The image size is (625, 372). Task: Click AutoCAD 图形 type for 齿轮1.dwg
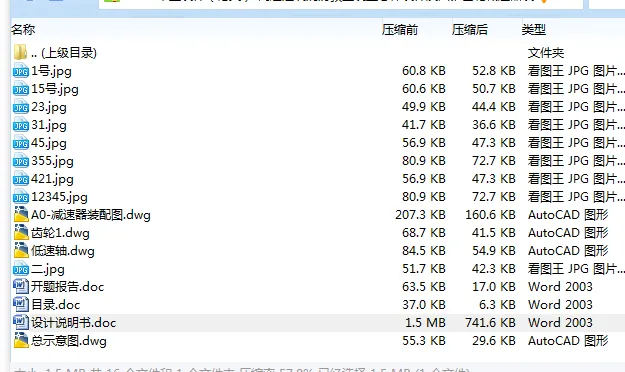tap(568, 232)
